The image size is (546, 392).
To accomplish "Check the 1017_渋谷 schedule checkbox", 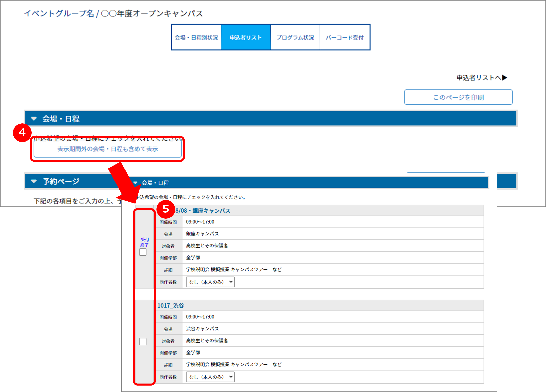I will click(143, 341).
